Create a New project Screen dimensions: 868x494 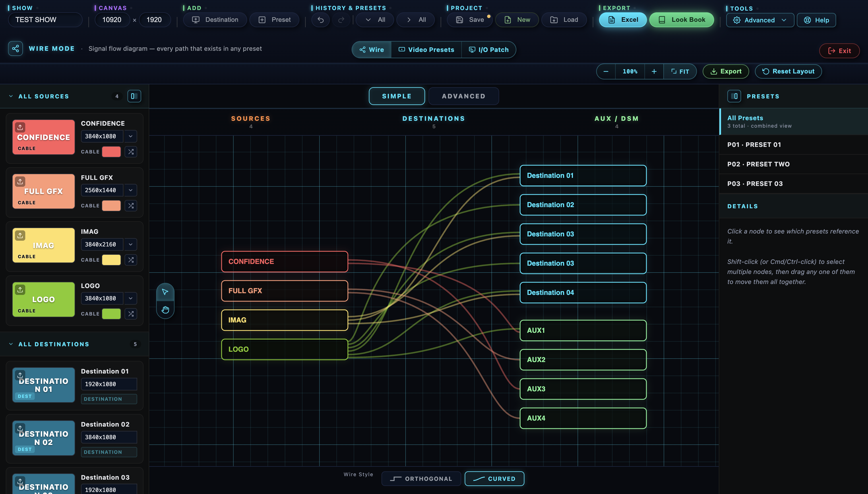pos(517,20)
